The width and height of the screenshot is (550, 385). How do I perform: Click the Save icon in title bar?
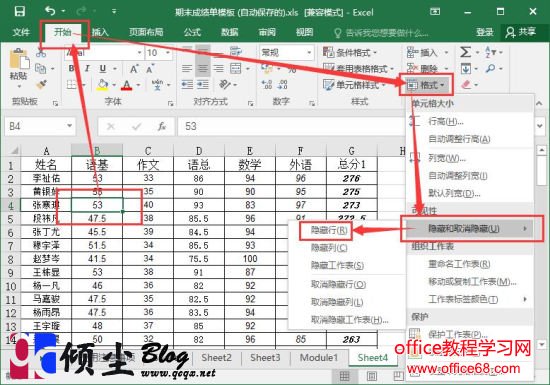point(20,11)
